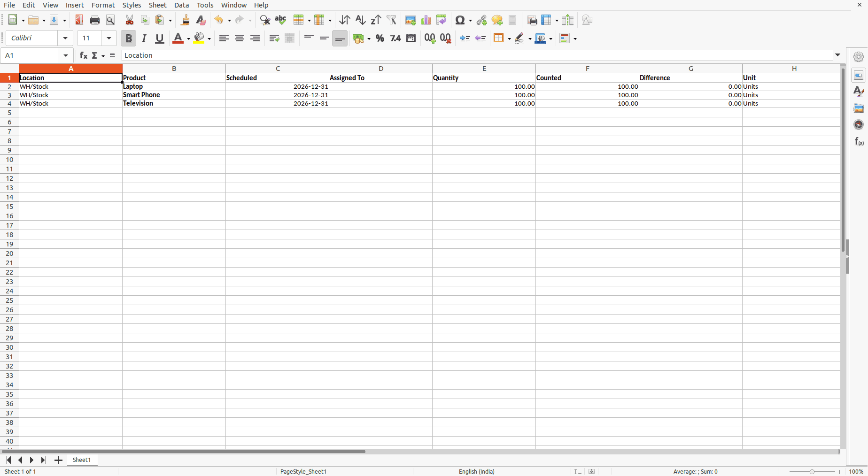The width and height of the screenshot is (868, 476).
Task: Open the Gallery sidebar panel
Action: click(859, 108)
